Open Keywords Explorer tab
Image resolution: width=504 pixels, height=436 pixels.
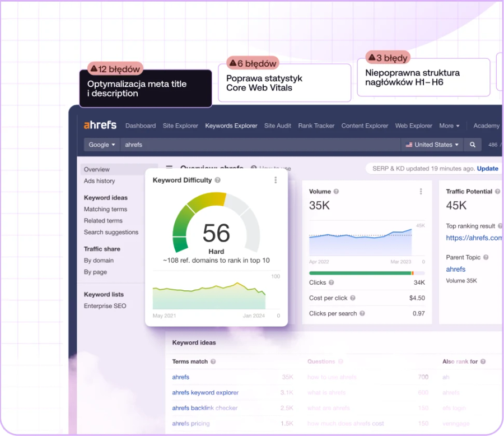point(231,126)
